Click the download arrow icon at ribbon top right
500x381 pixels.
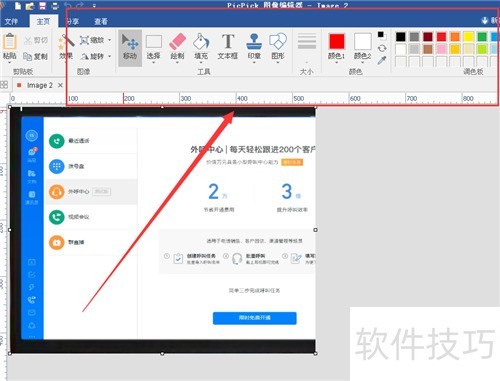[x=485, y=21]
